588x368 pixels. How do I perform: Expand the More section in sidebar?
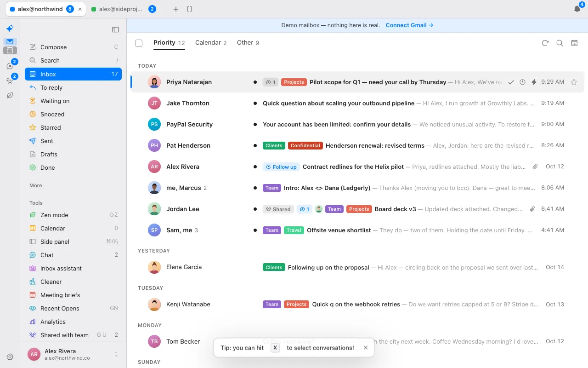[x=36, y=185]
